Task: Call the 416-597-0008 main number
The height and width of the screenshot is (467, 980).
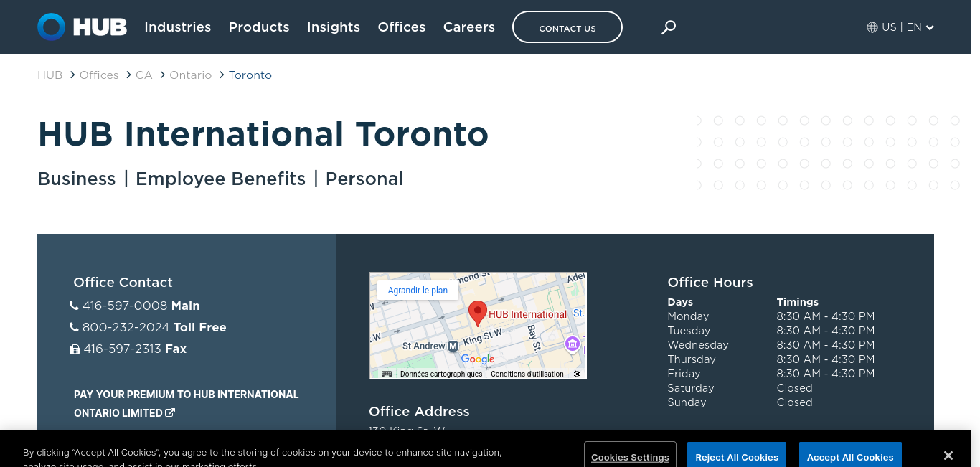Action: click(x=125, y=306)
